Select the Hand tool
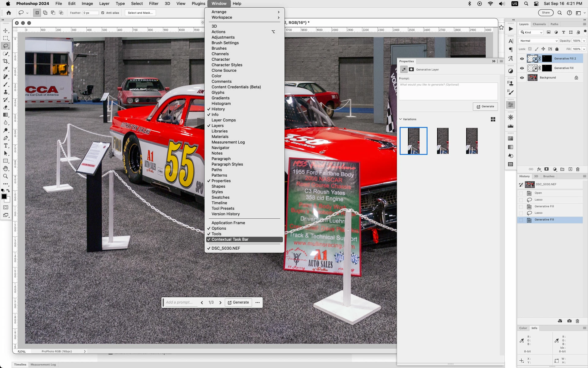588x368 pixels. coord(6,169)
